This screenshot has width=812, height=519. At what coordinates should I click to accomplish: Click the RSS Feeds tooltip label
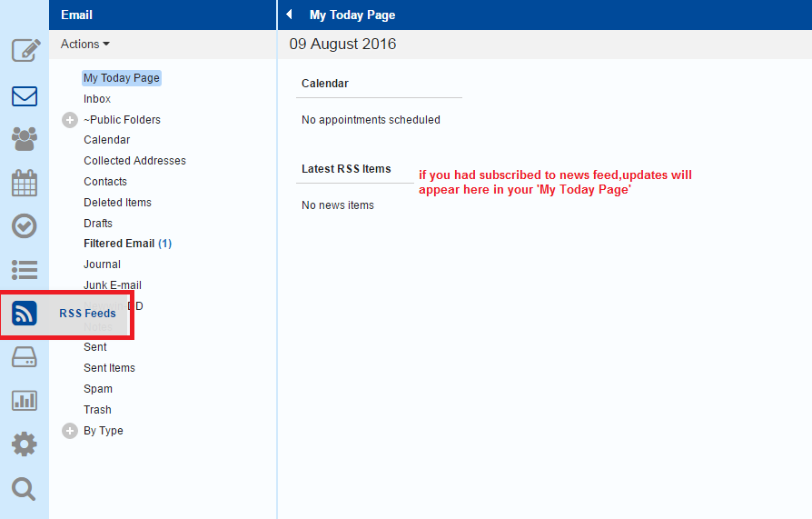[x=87, y=314]
